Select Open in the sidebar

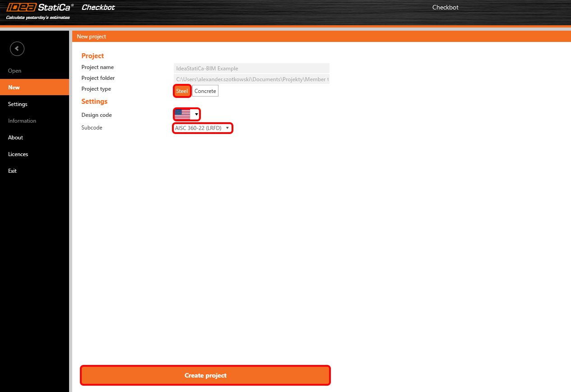click(x=14, y=70)
